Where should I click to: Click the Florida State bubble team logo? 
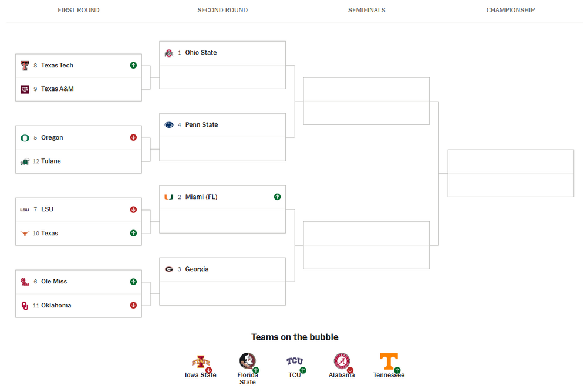(247, 361)
